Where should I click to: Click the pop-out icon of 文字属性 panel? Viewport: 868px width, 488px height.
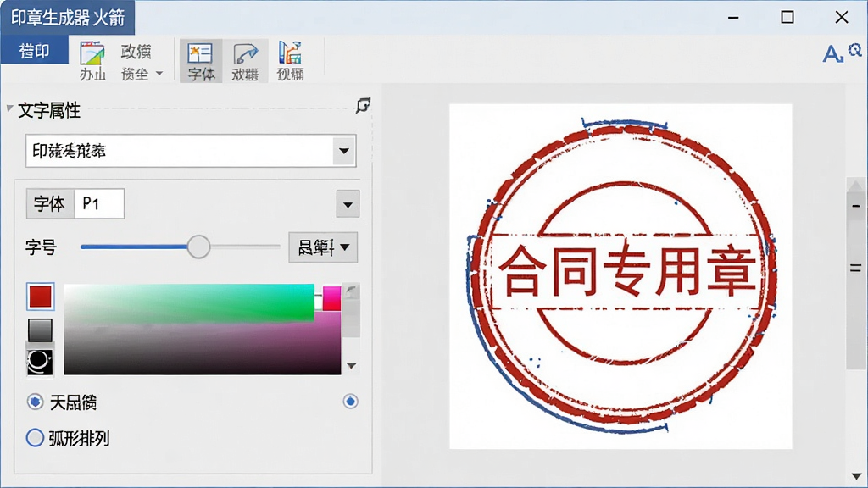[363, 105]
